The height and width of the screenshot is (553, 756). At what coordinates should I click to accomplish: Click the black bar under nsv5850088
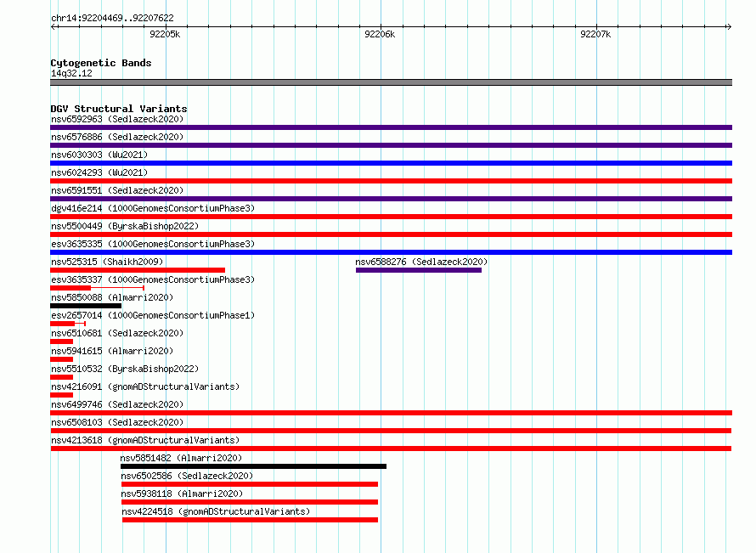(x=86, y=306)
